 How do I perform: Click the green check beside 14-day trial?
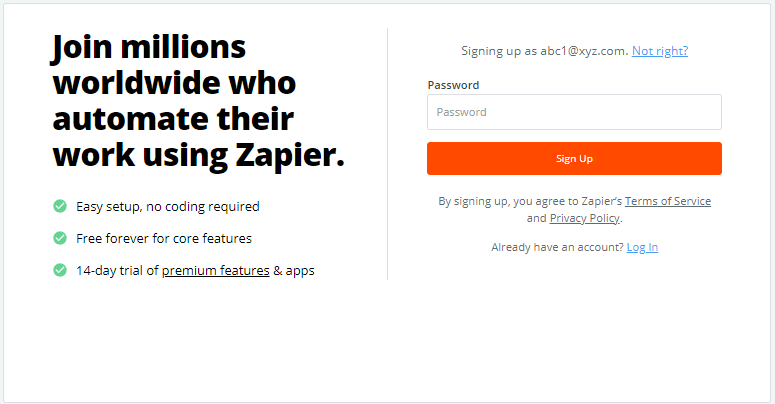60,270
